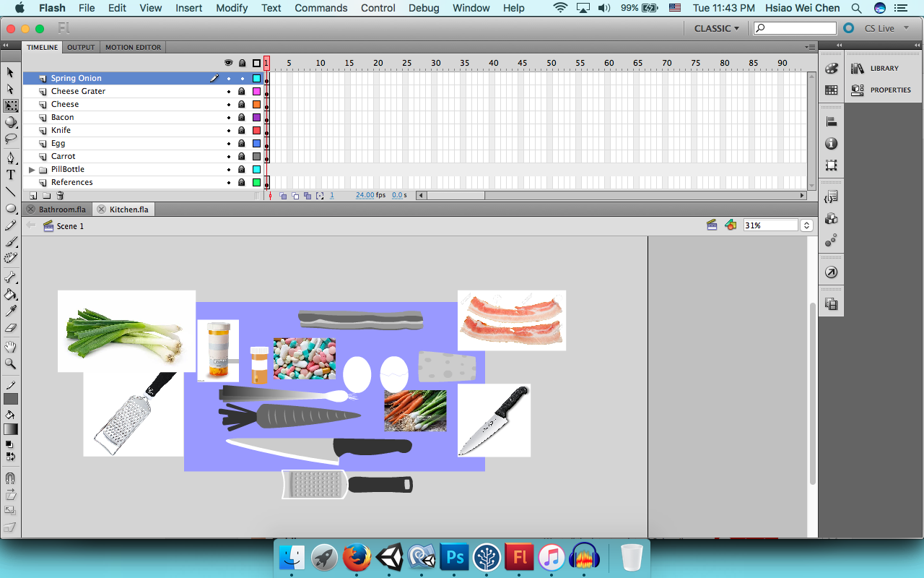
Task: Open the CLASSIC workspace dropdown
Action: point(716,28)
